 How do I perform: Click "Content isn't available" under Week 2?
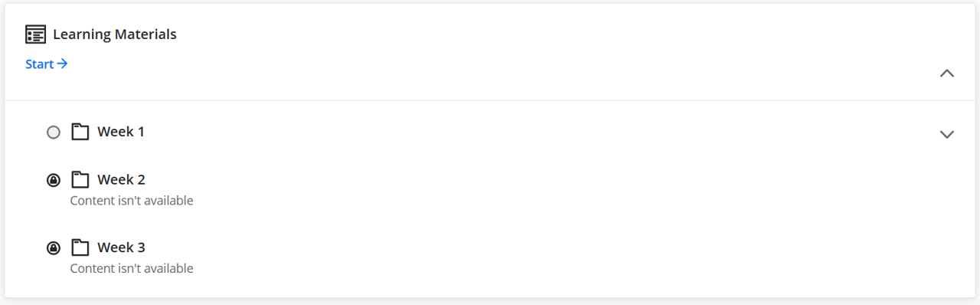tap(132, 201)
